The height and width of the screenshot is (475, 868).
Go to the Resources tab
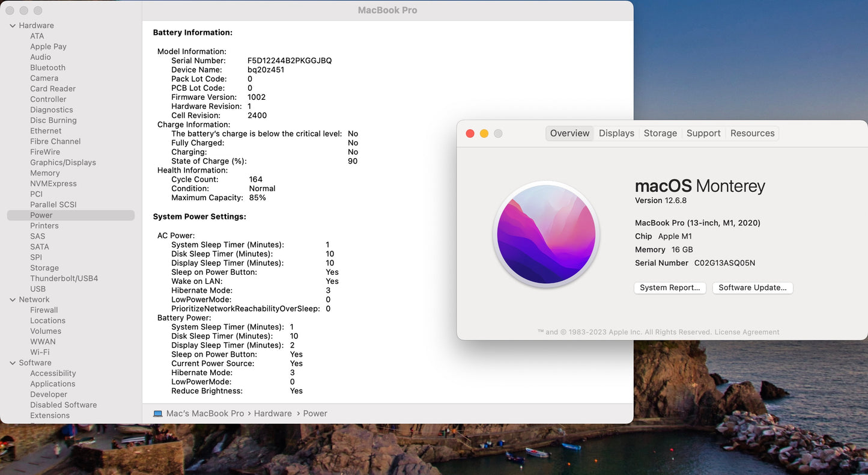[x=752, y=133]
